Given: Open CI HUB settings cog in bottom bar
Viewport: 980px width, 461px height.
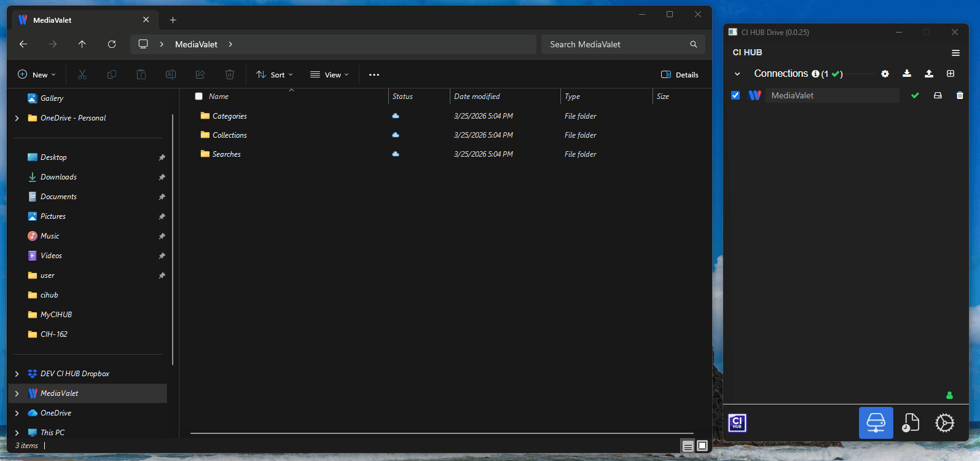Looking at the screenshot, I should pyautogui.click(x=944, y=423).
